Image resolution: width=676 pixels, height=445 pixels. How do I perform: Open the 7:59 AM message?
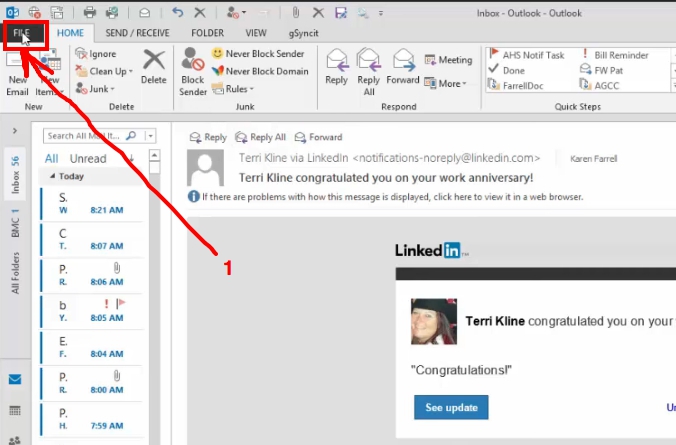point(92,420)
